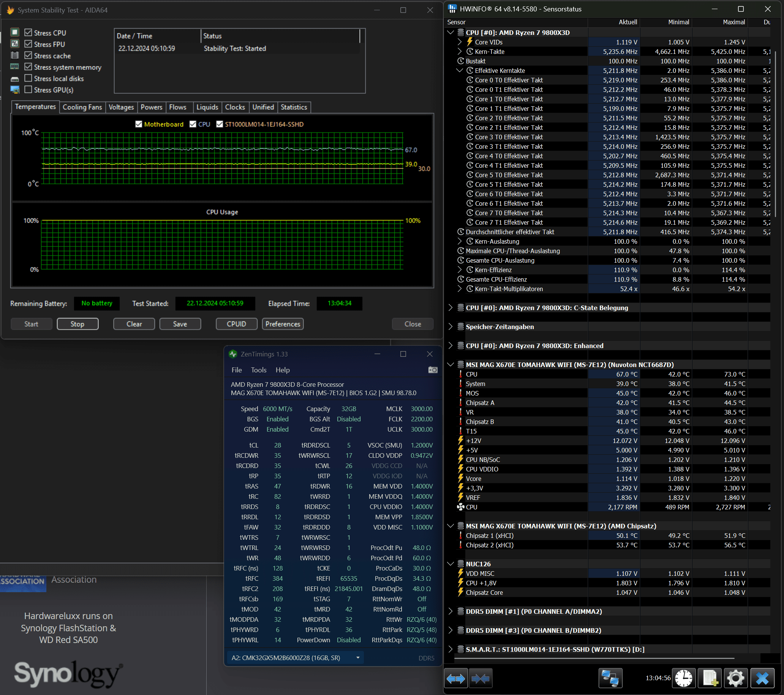Open HWiNFO remote center network icon
784x695 pixels.
pyautogui.click(x=610, y=679)
